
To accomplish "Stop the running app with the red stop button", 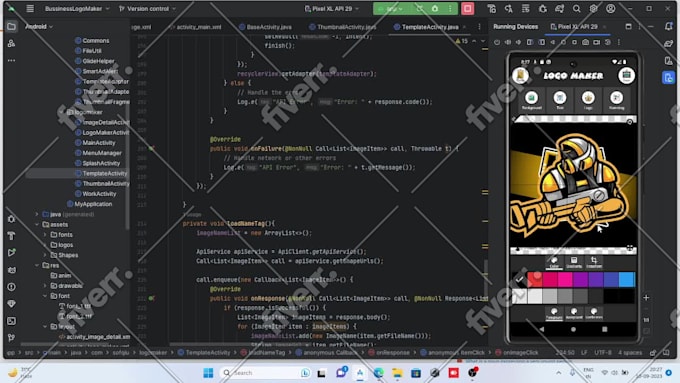I will pos(468,9).
